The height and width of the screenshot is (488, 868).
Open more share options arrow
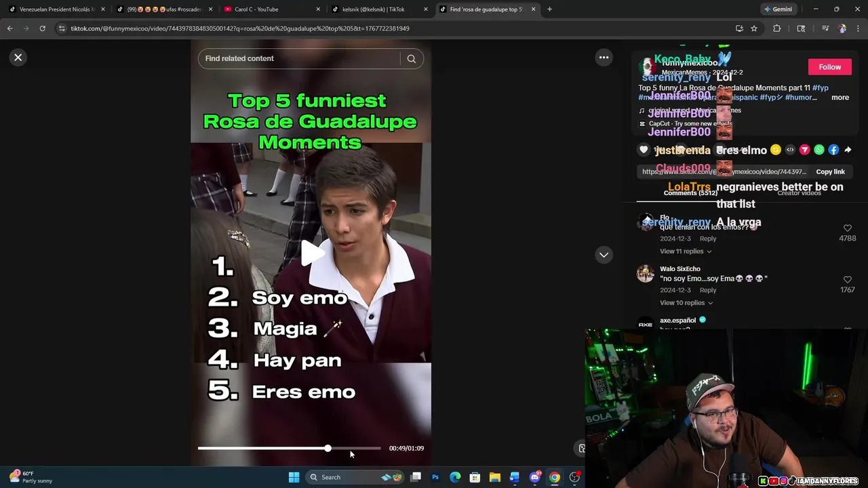[848, 150]
